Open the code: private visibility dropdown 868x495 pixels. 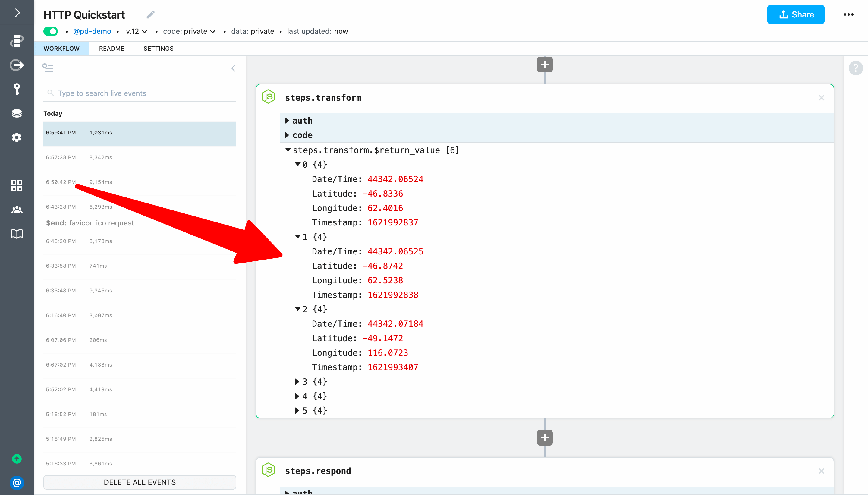(x=189, y=31)
